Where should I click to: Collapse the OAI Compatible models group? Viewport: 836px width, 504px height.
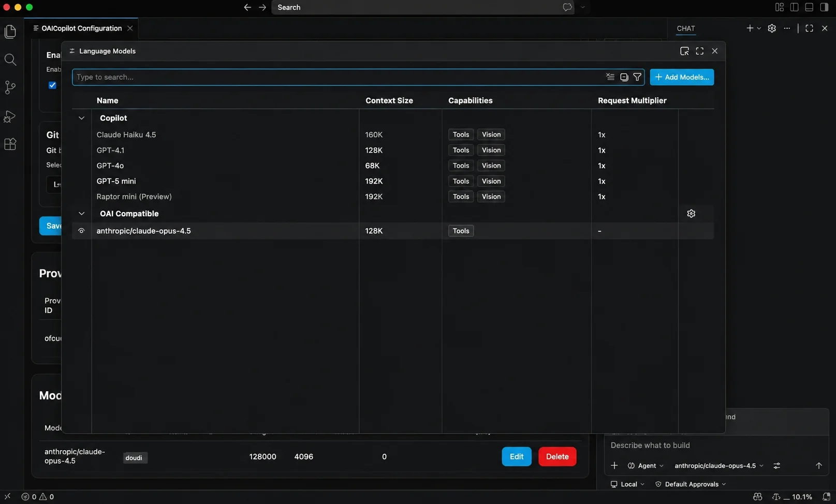click(x=81, y=214)
